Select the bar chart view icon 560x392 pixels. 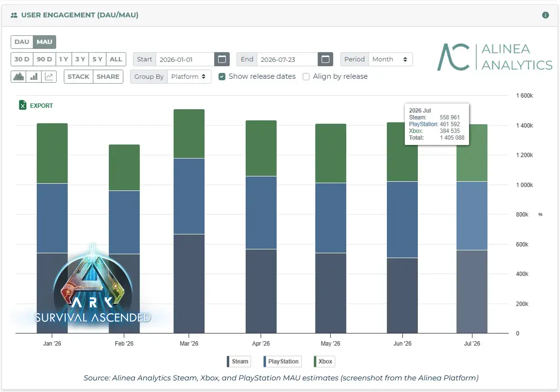[x=34, y=76]
